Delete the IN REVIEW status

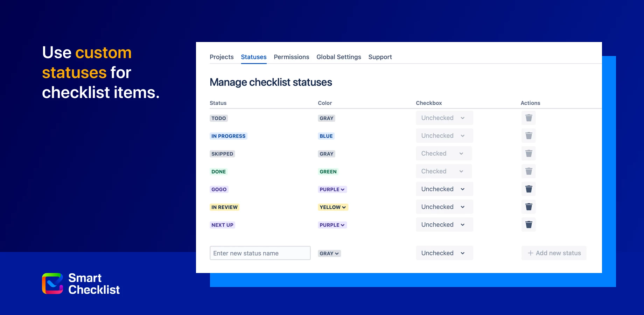[528, 207]
